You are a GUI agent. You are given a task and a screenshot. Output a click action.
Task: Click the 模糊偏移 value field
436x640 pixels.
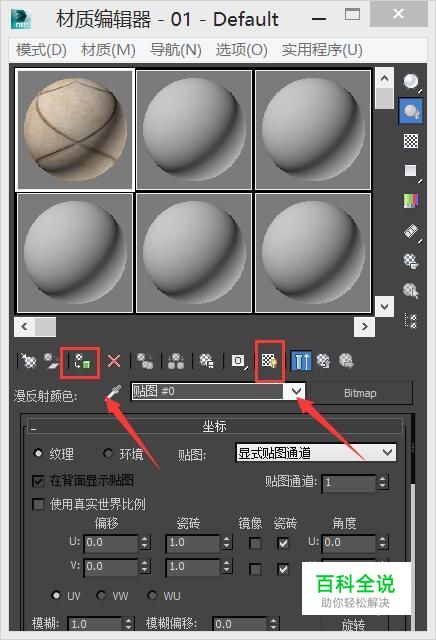click(x=241, y=624)
